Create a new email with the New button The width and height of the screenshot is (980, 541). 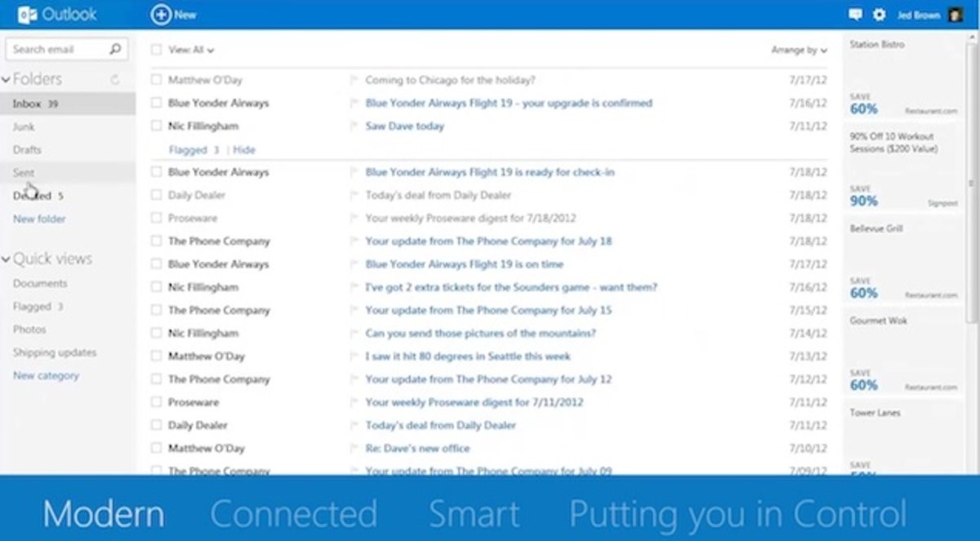[174, 14]
